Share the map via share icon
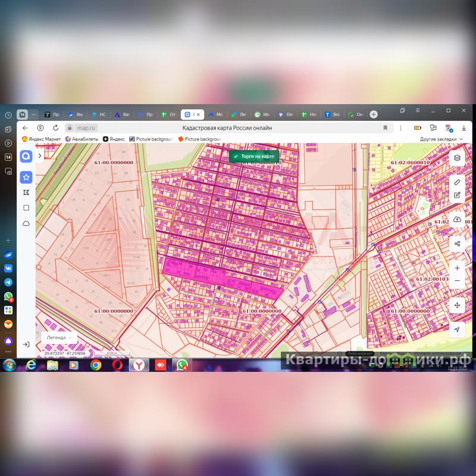Image resolution: width=476 pixels, height=476 pixels. [x=457, y=243]
